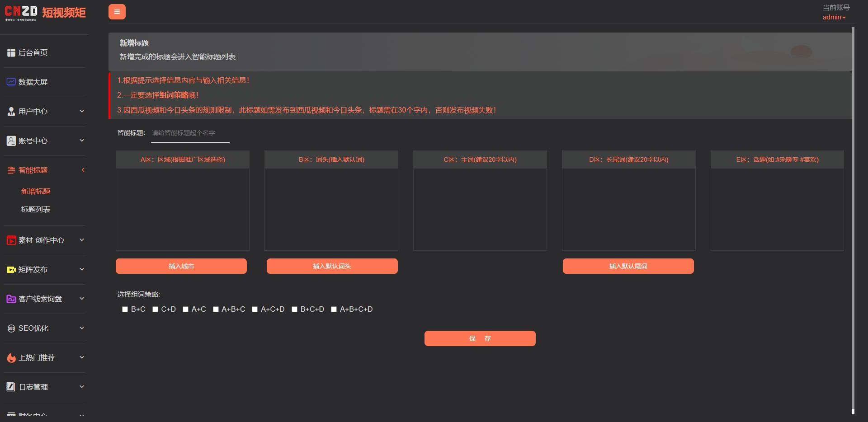The image size is (868, 422).
Task: Click the 账号中心 account icon
Action: [11, 141]
